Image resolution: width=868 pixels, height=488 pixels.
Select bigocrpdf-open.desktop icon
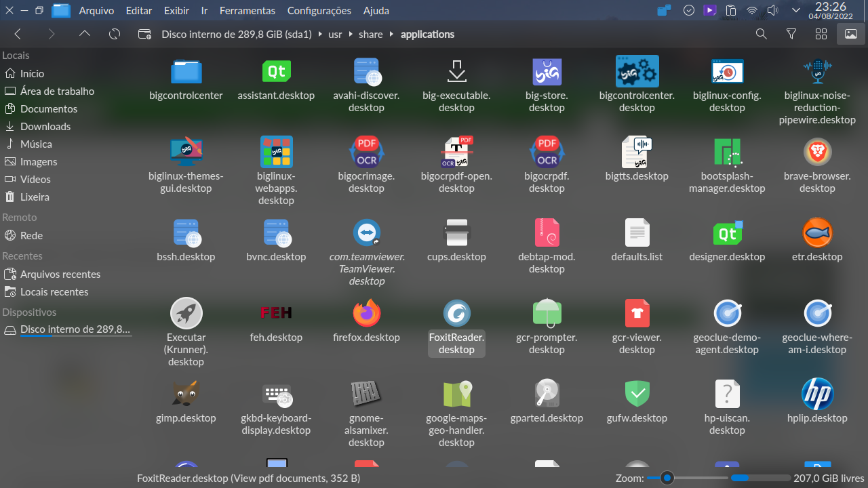[456, 152]
